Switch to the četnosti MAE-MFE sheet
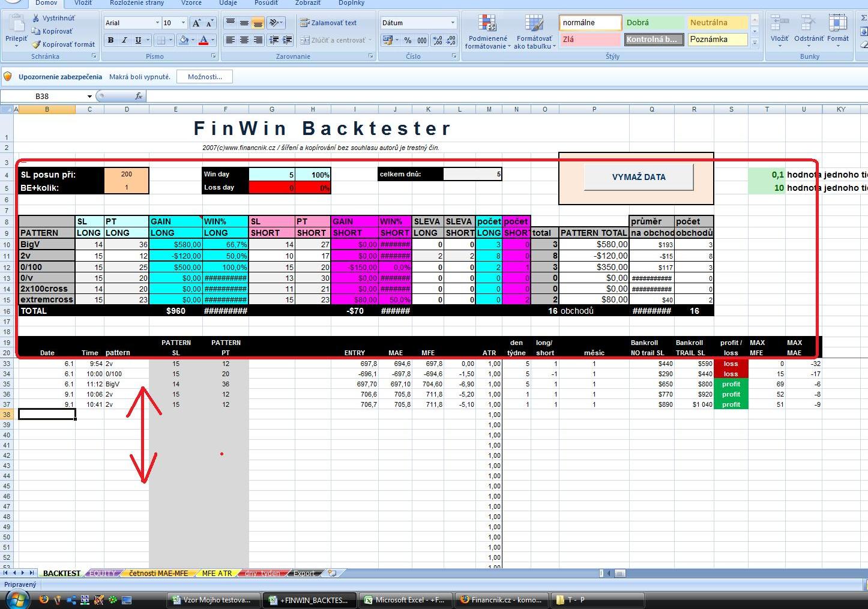868x609 pixels. [x=158, y=573]
